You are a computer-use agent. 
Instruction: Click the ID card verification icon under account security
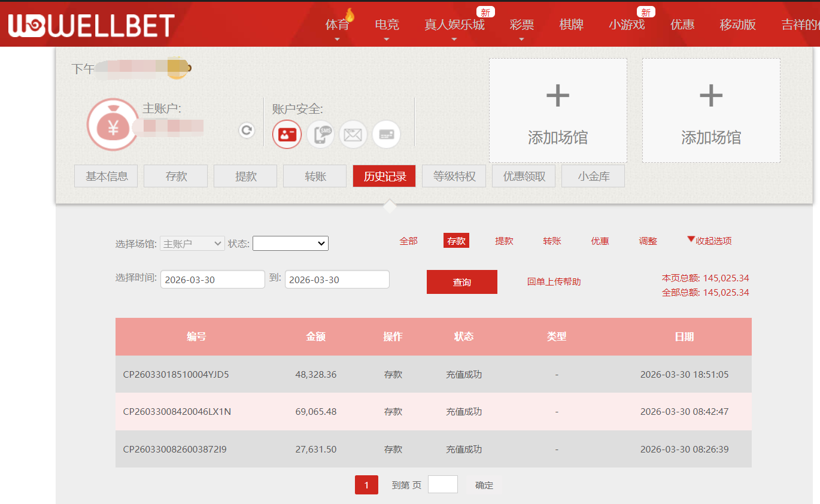(x=286, y=134)
